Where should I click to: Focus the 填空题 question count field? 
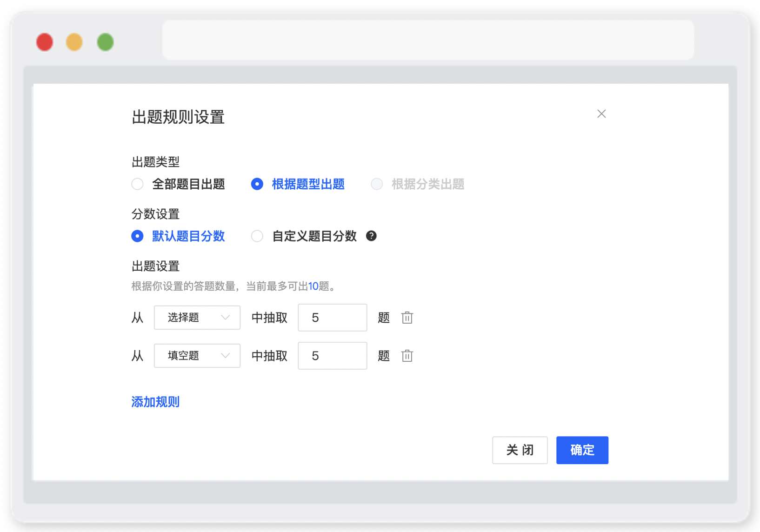click(x=333, y=356)
